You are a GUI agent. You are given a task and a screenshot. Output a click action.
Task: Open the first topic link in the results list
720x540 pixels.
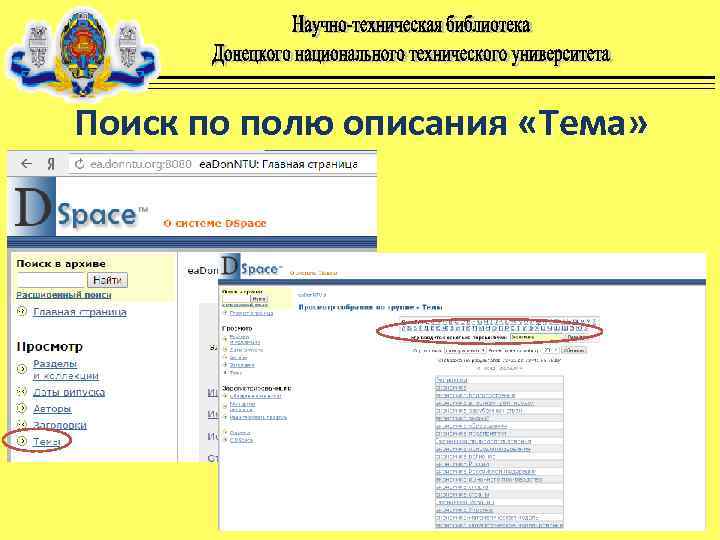click(451, 380)
